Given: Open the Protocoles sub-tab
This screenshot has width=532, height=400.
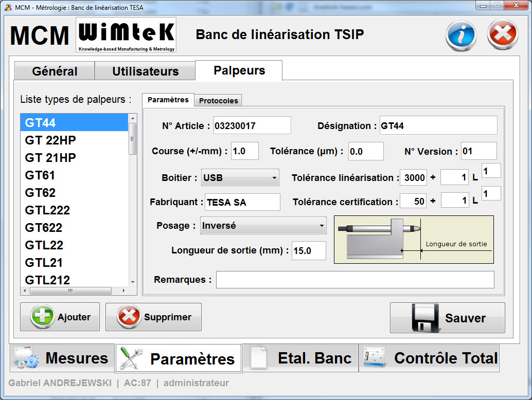Looking at the screenshot, I should click(x=218, y=100).
